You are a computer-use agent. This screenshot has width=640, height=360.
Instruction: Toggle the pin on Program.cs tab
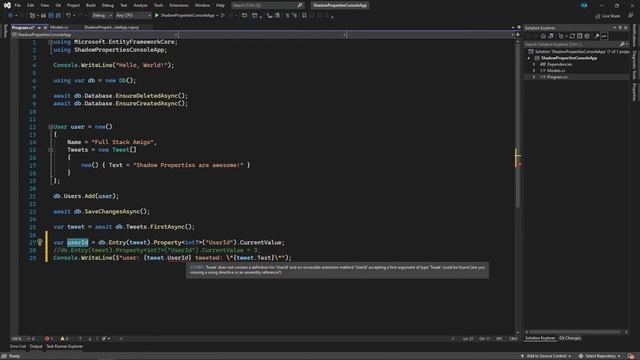point(39,27)
